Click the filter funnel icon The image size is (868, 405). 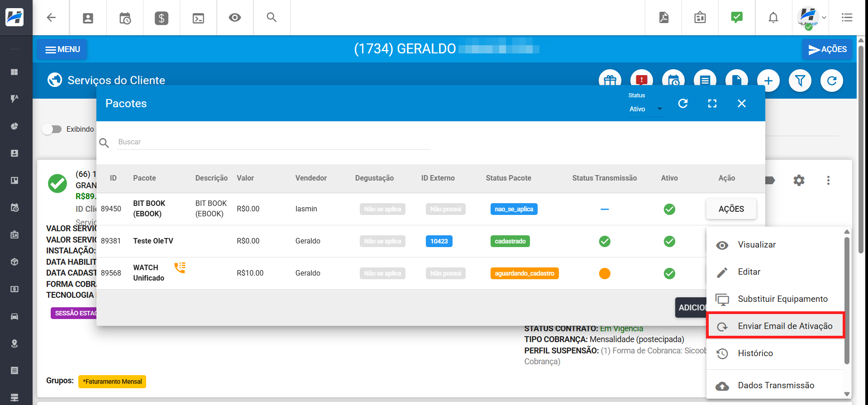click(x=800, y=81)
